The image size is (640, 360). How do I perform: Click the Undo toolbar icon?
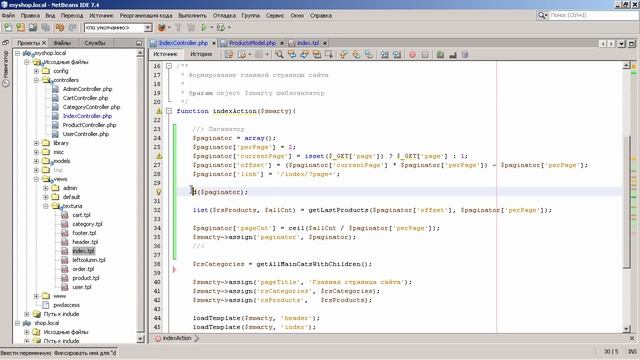coord(60,28)
